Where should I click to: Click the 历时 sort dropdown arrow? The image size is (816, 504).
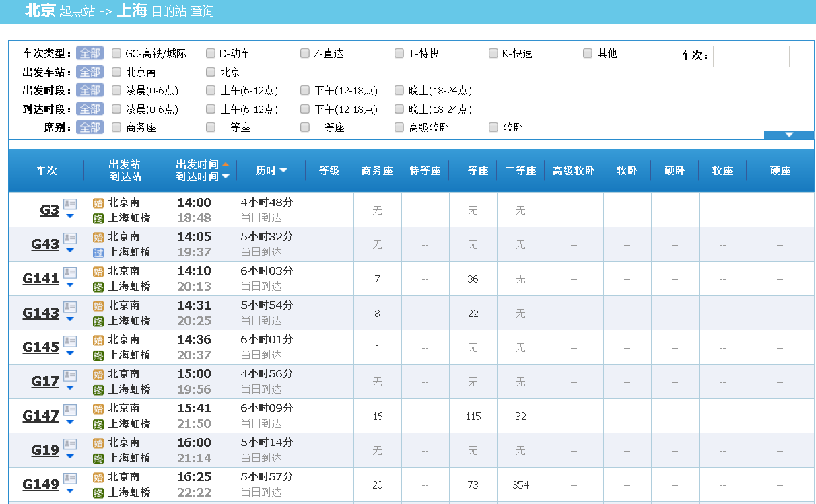(283, 171)
